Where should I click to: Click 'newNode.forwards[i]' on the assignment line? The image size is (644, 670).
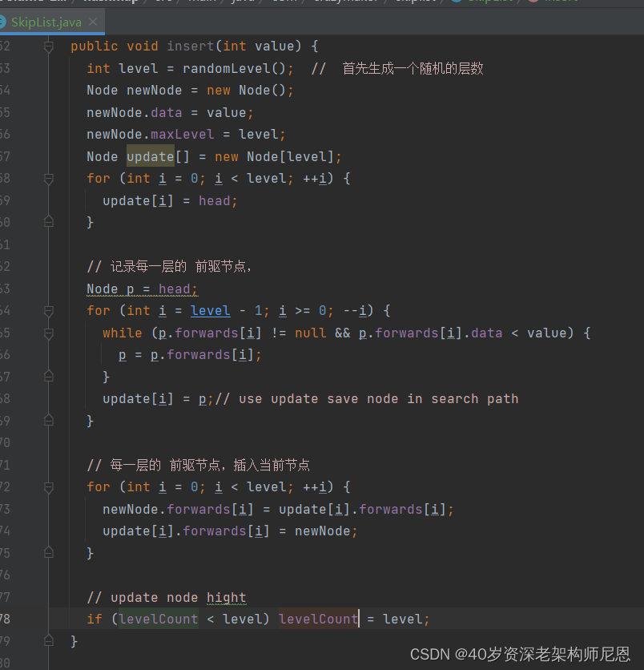[178, 510]
